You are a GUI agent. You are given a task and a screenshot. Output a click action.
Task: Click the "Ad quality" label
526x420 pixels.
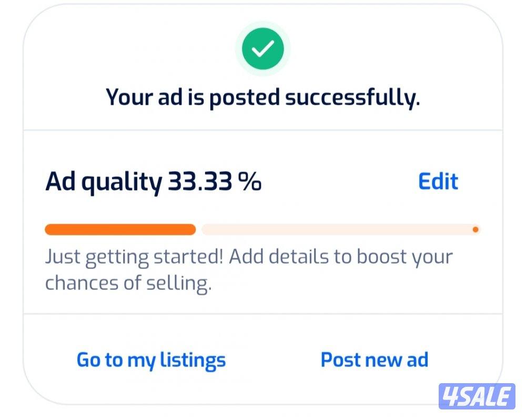click(104, 182)
